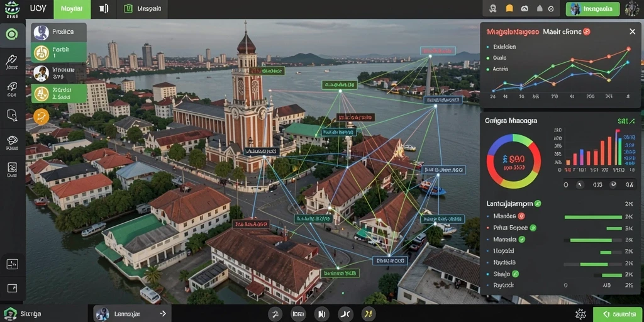Click the green button at bottom right corner
Image resolution: width=644 pixels, height=322 pixels.
pyautogui.click(x=618, y=314)
